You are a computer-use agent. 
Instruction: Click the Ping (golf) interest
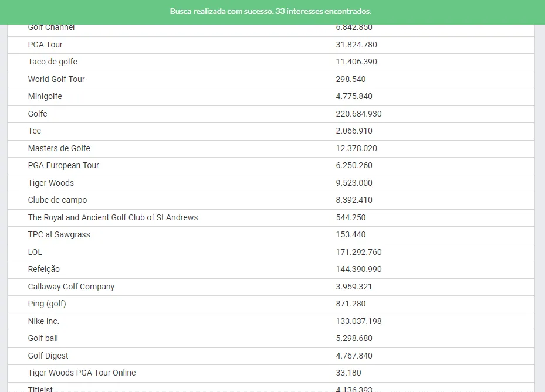click(47, 304)
